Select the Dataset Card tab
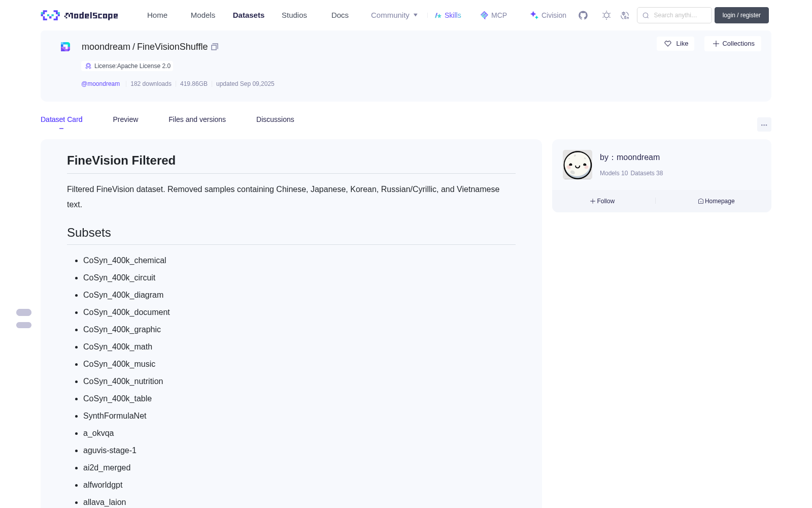Screen dimensions: 812x508 [x=61, y=119]
